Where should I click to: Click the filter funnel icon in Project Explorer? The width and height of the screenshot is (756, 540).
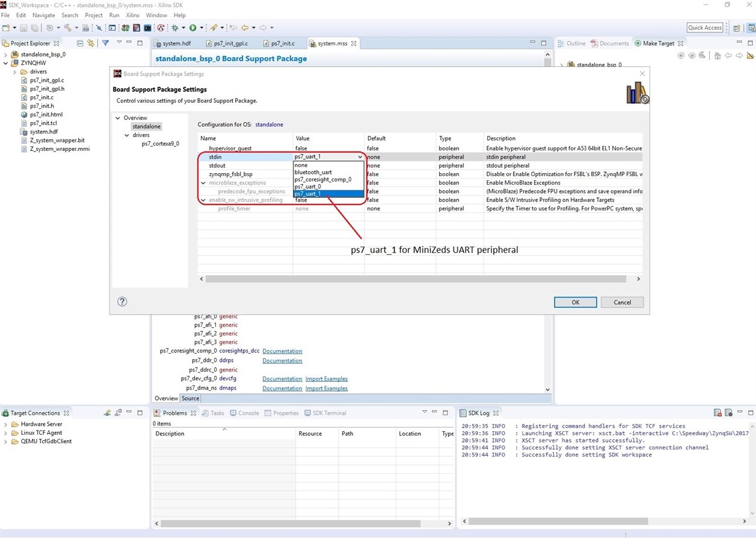pos(105,43)
